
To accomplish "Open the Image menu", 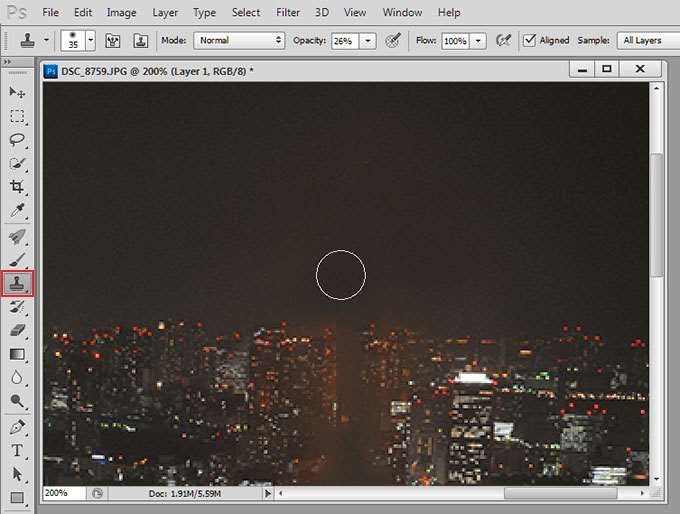I will (121, 13).
